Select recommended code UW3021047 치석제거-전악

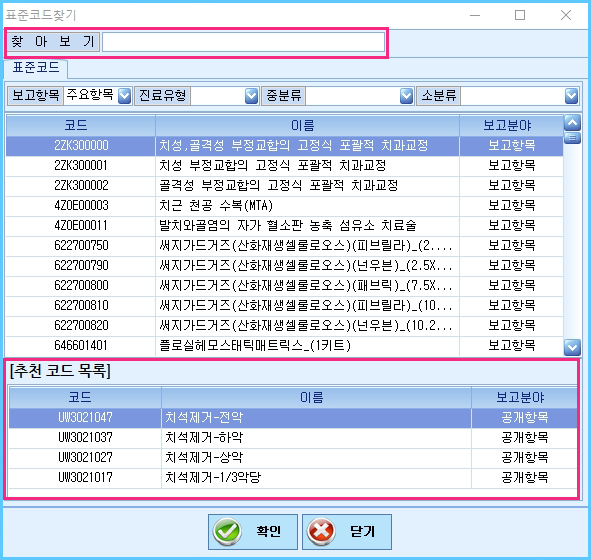pos(293,418)
